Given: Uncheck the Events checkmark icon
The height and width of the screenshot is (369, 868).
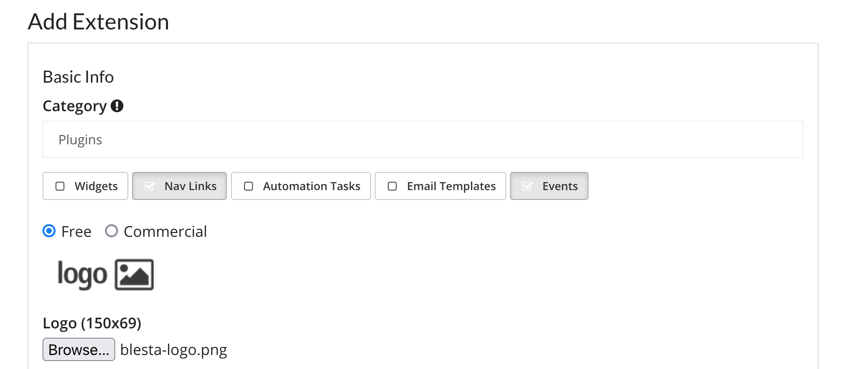Looking at the screenshot, I should coord(527,186).
